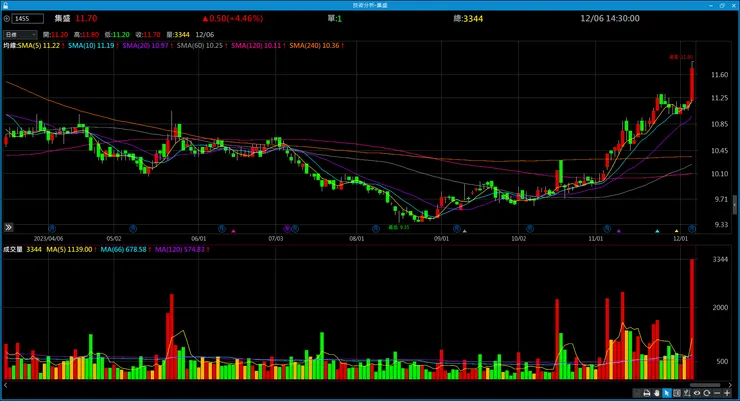Click the yellow triangle marker above 12/01
This screenshot has width=740, height=401.
click(x=676, y=231)
